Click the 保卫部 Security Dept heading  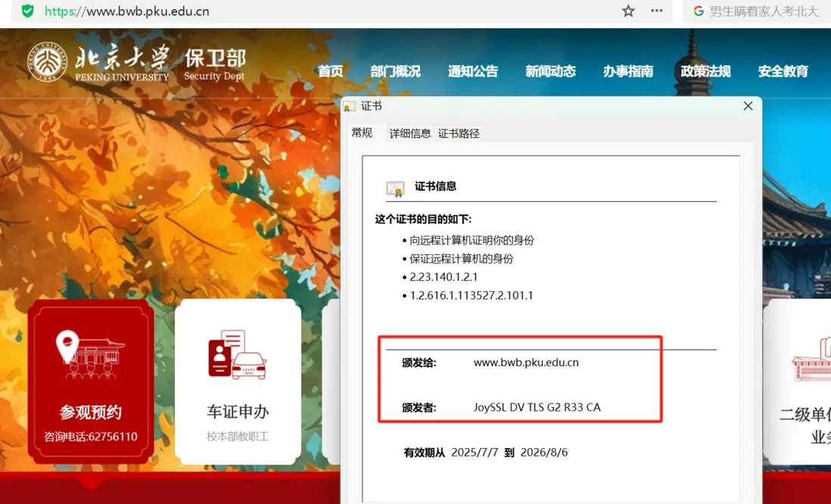click(x=215, y=64)
